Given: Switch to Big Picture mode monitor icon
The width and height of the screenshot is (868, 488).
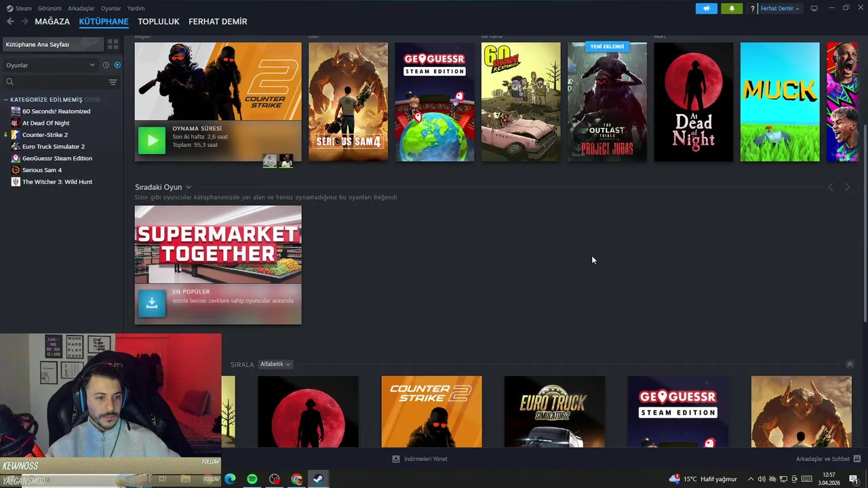Looking at the screenshot, I should coord(814,8).
